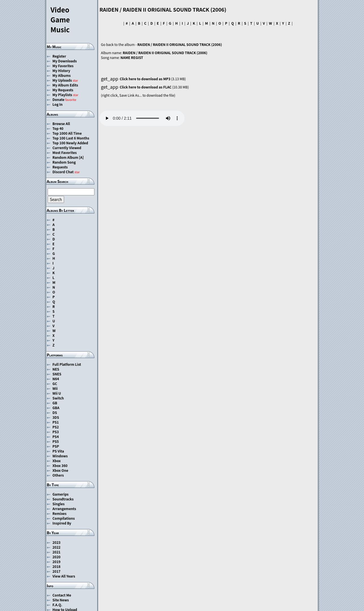Go back to the Raiden album link
Viewport: 364px width, 611px height.
click(179, 45)
